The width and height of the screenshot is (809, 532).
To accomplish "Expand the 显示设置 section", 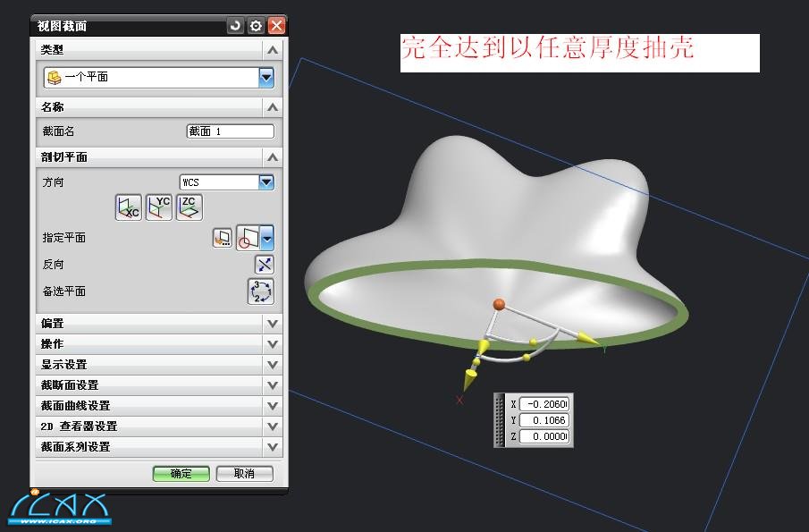I will click(x=273, y=365).
